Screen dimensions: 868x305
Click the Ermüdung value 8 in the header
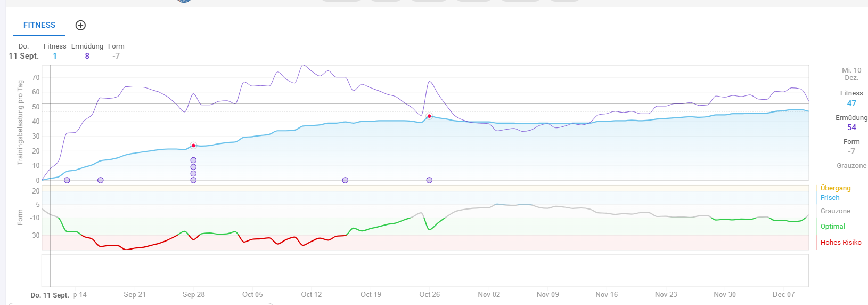pos(87,56)
